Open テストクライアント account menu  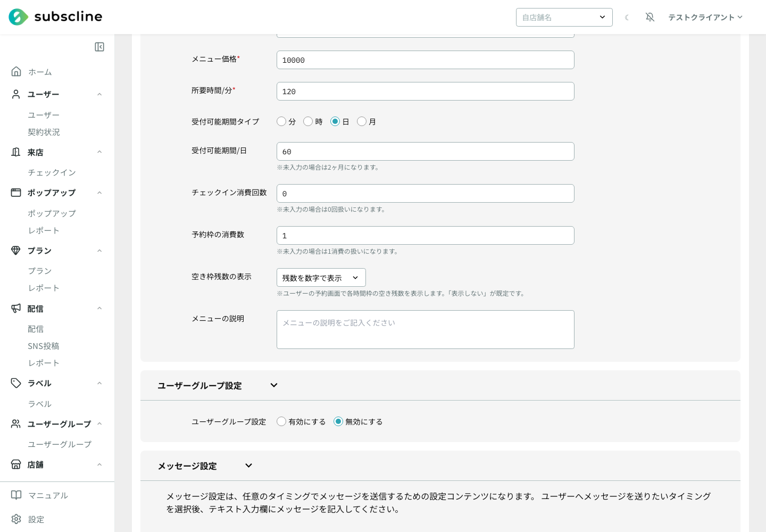tap(705, 17)
